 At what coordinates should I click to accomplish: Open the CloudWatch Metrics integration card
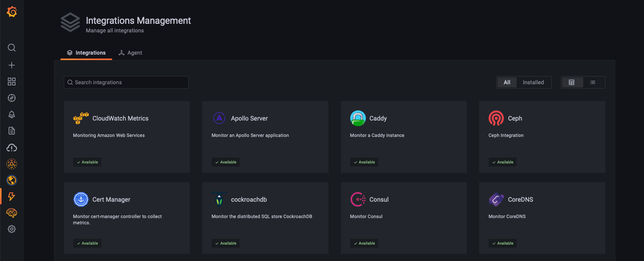point(127,137)
